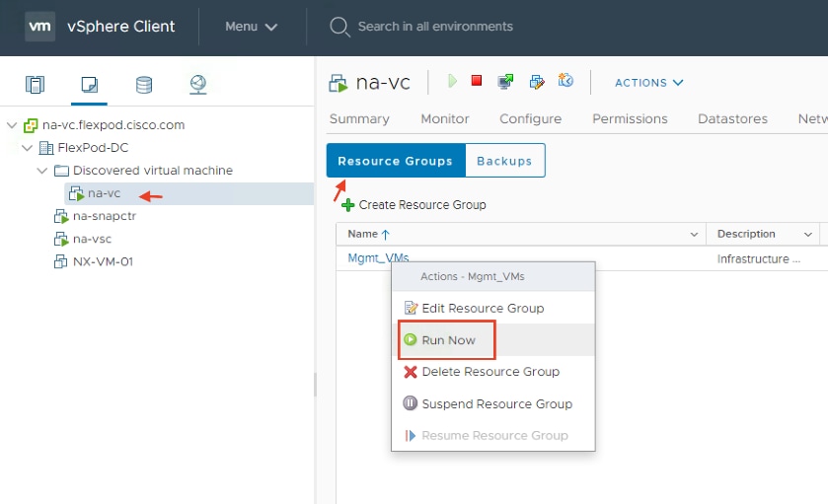Click the take snapshot icon

(565, 80)
